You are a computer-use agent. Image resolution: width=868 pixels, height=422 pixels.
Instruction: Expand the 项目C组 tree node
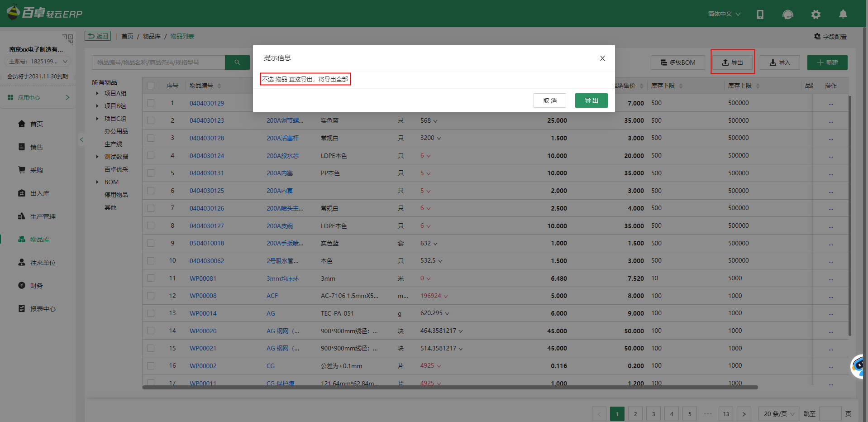[97, 119]
